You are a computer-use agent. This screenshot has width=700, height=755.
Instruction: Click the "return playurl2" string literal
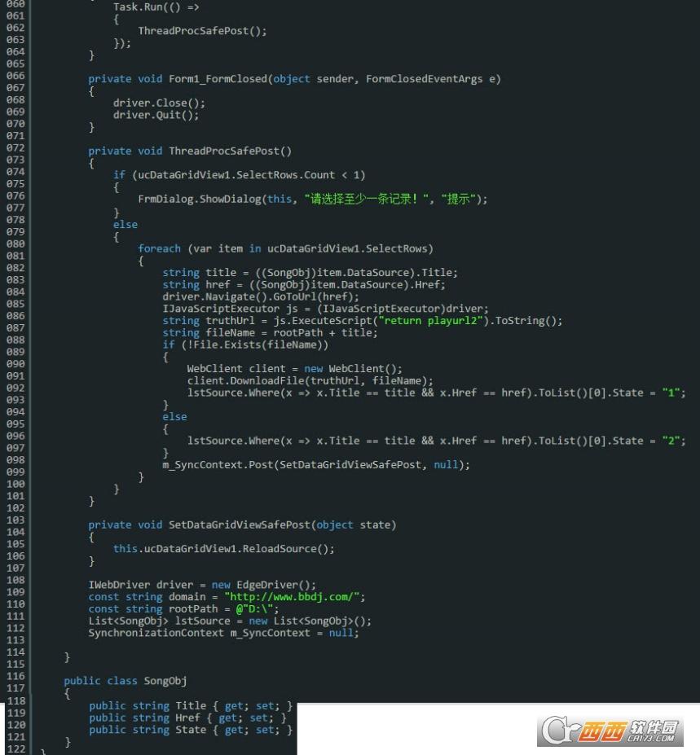pyautogui.click(x=431, y=321)
